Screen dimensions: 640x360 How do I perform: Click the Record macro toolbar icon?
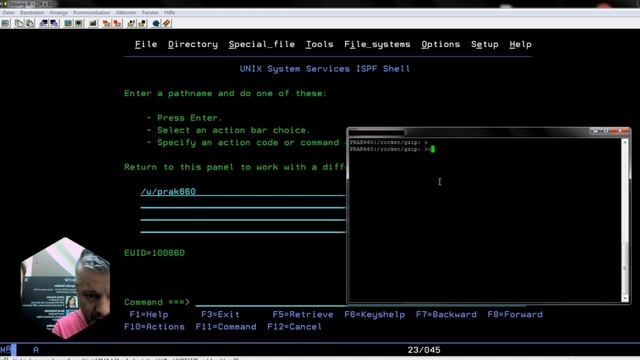click(107, 23)
